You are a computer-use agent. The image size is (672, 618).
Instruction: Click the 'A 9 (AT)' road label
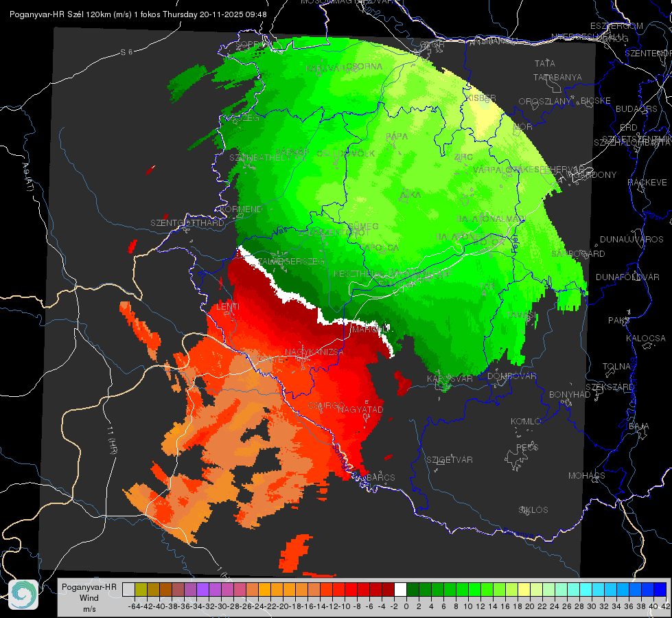[x=27, y=177]
